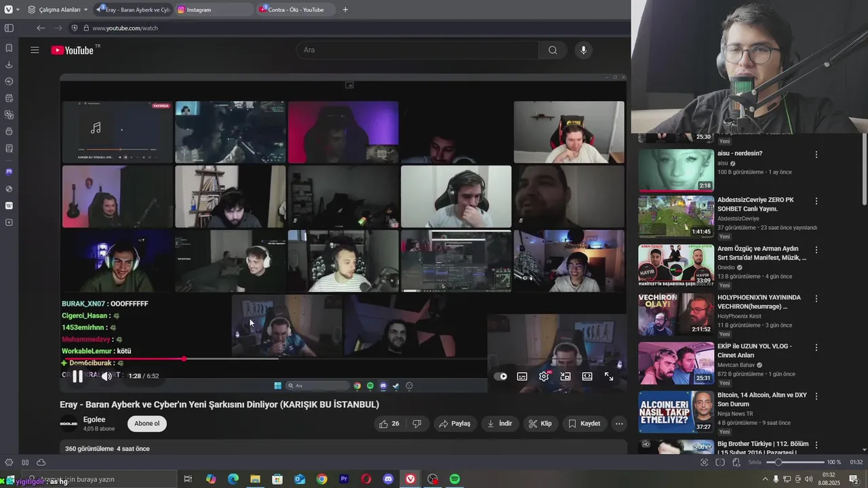Click the address bar URL
The width and height of the screenshot is (868, 488).
click(x=125, y=28)
